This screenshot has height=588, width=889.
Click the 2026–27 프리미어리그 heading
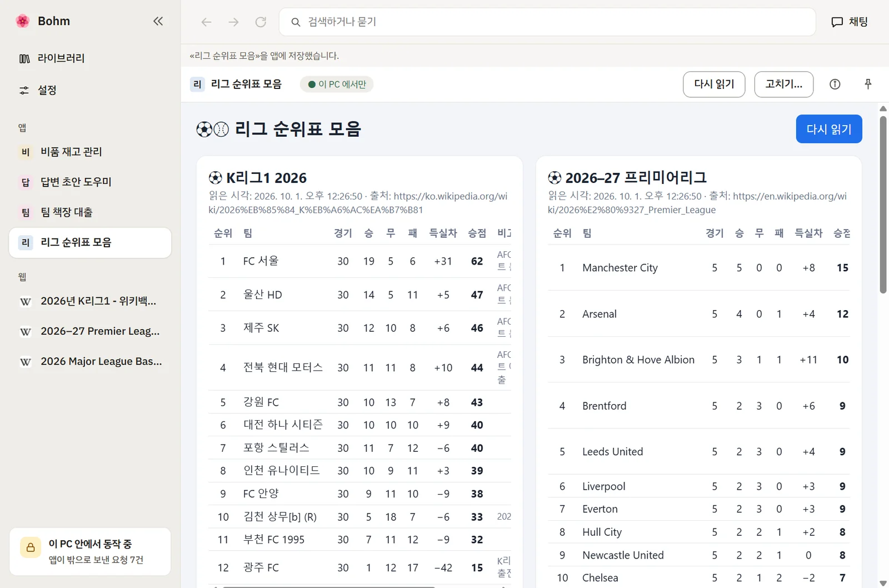[636, 178]
